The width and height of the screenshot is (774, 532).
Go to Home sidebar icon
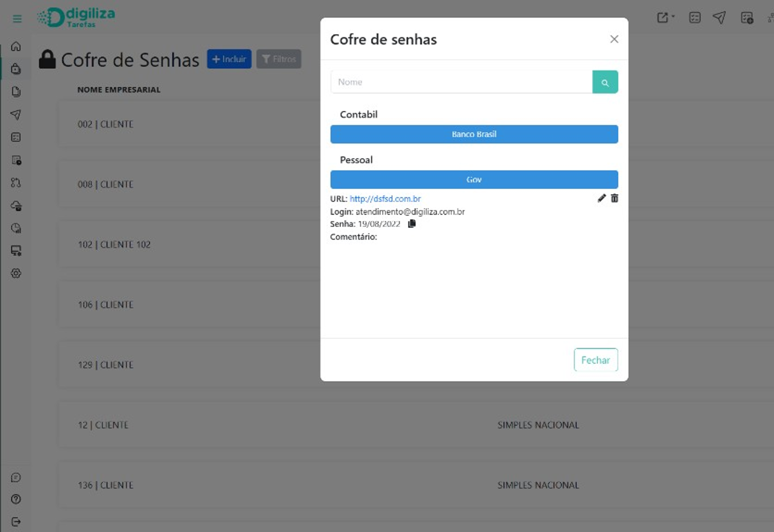(16, 46)
